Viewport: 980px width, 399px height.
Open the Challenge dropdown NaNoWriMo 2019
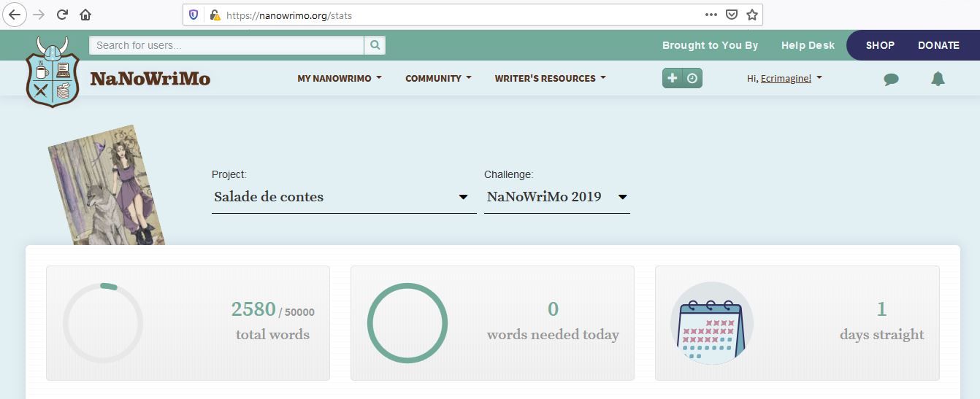[556, 197]
